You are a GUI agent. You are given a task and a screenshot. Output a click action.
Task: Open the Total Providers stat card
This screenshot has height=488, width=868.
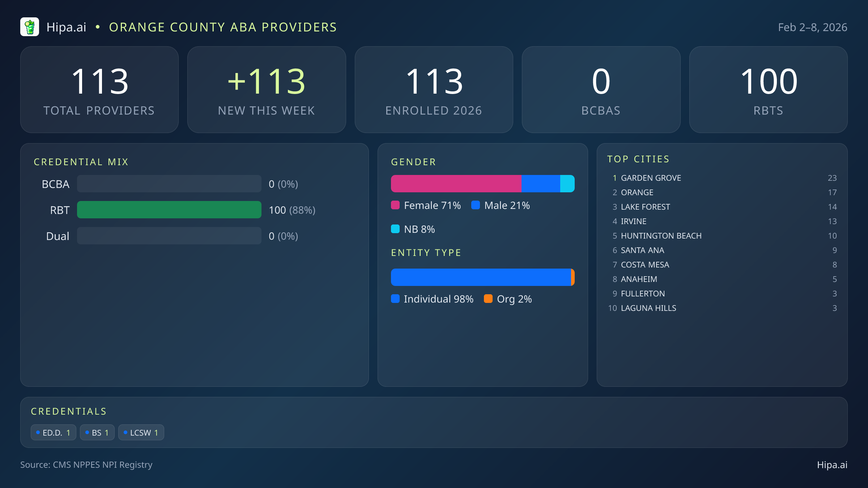(99, 89)
